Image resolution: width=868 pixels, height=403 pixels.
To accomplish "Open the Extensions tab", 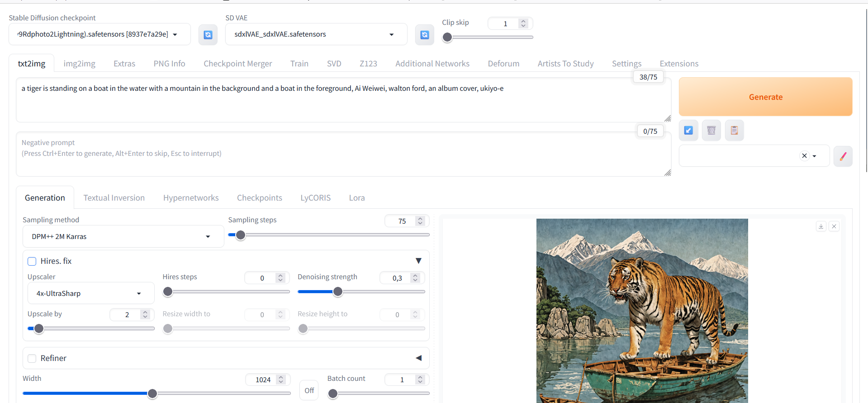I will 679,64.
